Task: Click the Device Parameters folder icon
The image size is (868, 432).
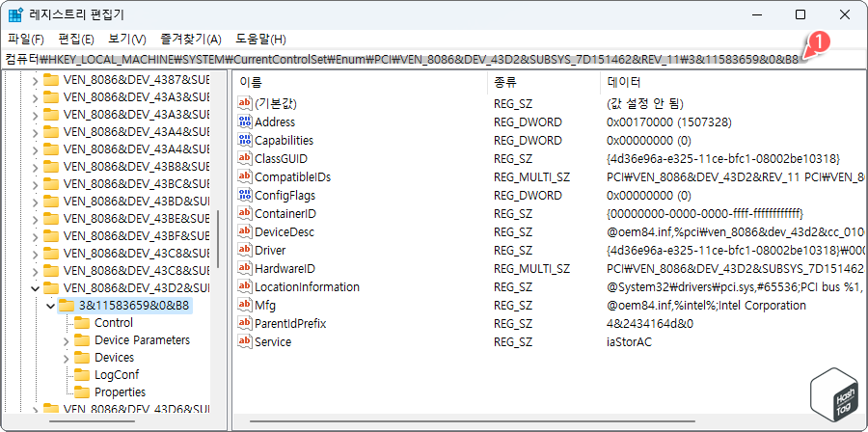Action: tap(82, 339)
